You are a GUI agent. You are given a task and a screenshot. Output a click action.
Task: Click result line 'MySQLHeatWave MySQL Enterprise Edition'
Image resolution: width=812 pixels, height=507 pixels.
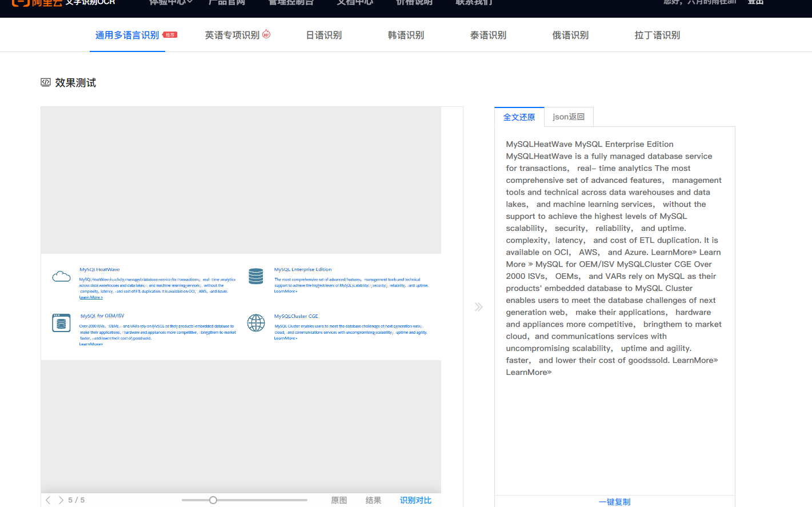(x=590, y=144)
